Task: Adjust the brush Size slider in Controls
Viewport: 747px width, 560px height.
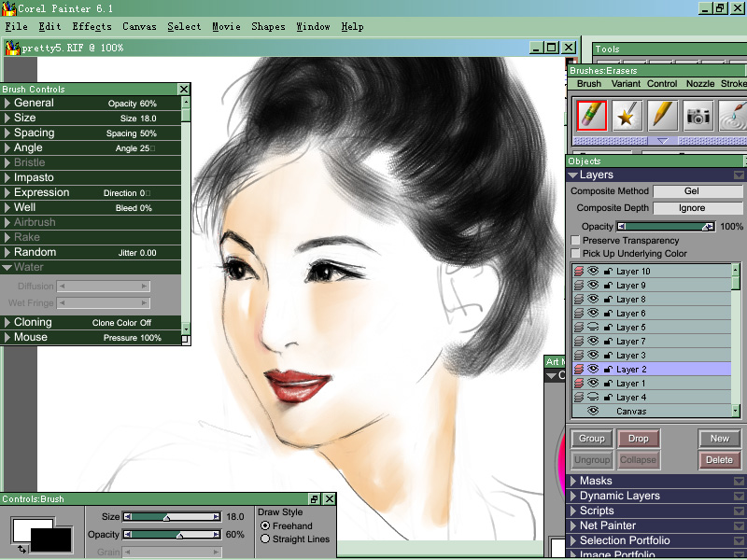Action: coord(172,517)
